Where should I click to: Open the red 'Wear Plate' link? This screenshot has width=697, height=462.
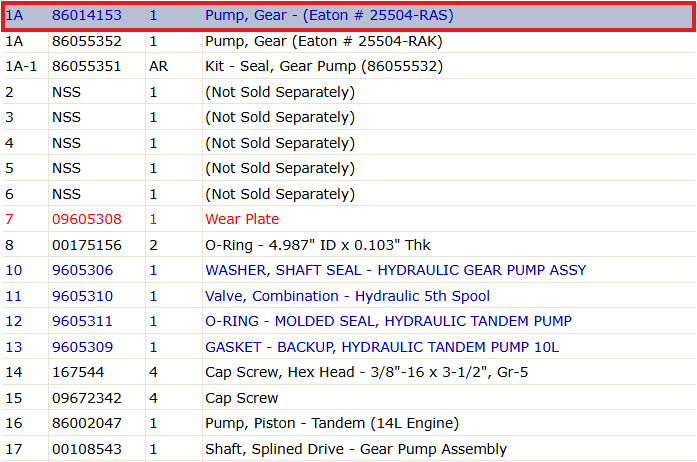[x=242, y=219]
